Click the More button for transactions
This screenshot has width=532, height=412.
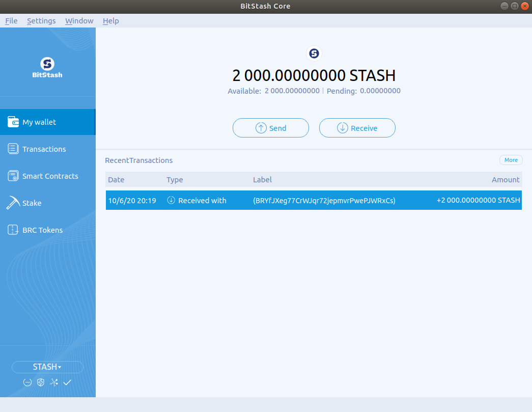pos(511,160)
